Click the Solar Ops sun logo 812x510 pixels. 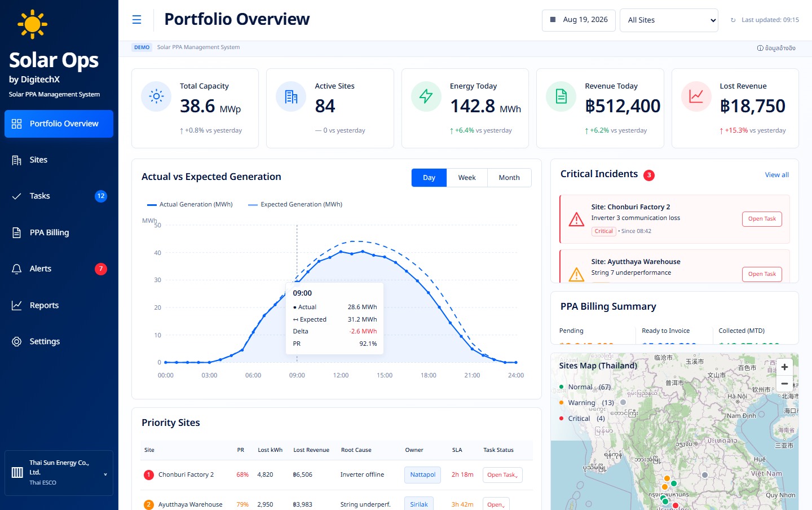pyautogui.click(x=32, y=24)
